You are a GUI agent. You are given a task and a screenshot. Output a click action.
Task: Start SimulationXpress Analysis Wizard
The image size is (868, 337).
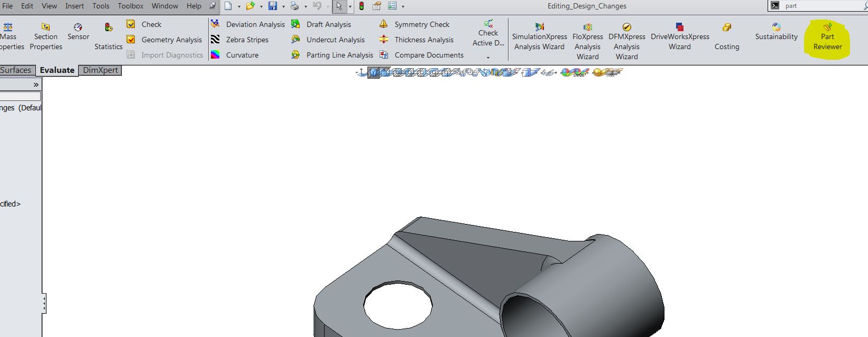click(x=539, y=36)
